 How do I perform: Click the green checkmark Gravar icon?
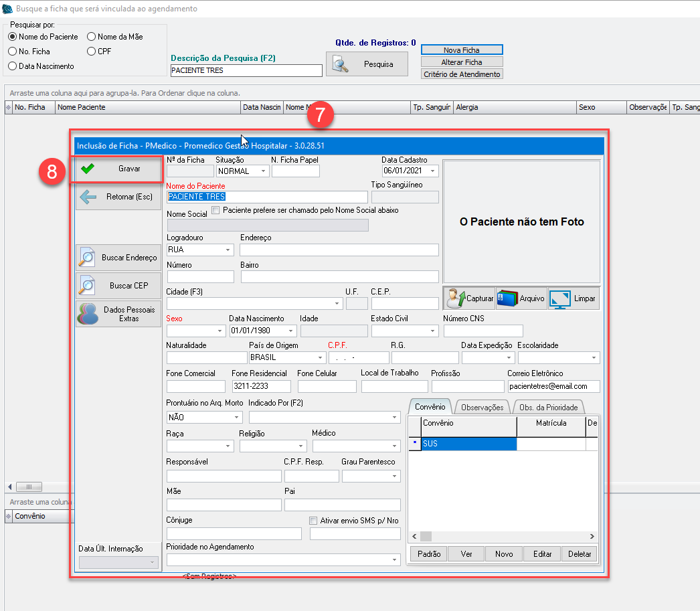[88, 169]
